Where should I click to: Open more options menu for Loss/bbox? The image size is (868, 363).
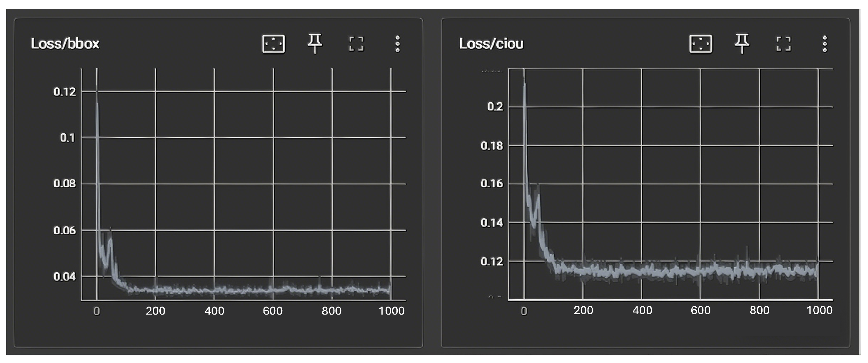point(397,44)
